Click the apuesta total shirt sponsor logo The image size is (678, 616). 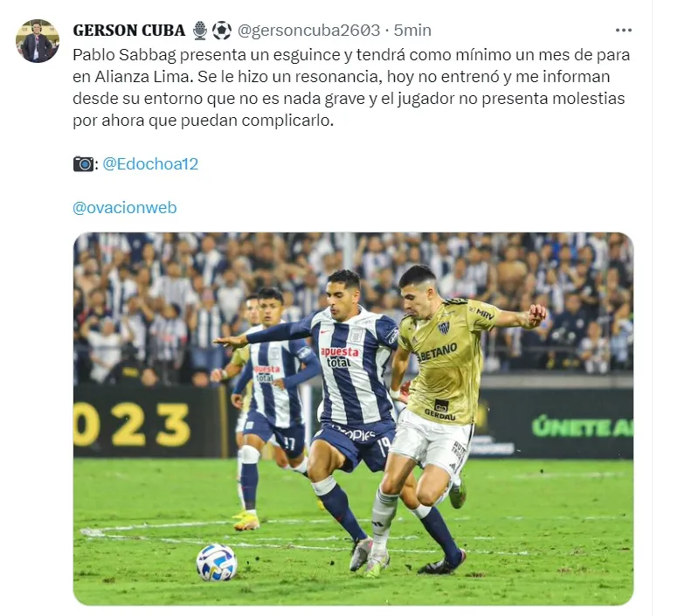tap(339, 357)
